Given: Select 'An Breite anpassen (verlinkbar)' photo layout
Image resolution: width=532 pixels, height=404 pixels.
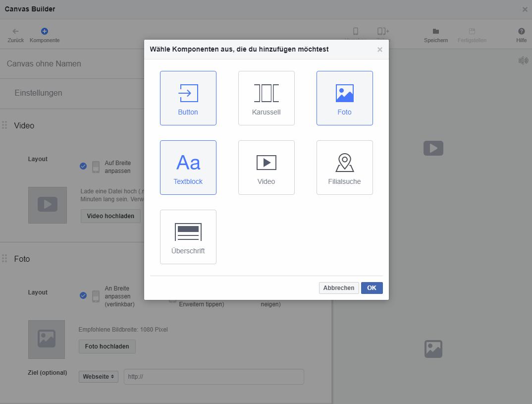Looking at the screenshot, I should [x=83, y=295].
